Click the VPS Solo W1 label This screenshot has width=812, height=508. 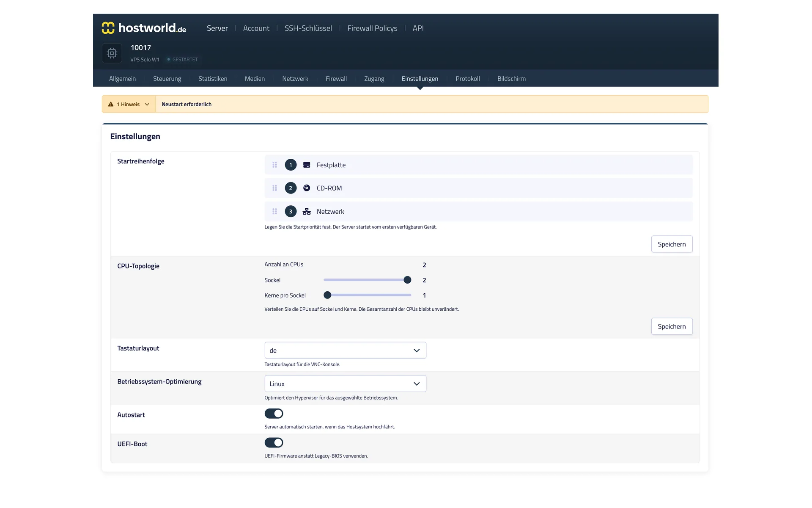pyautogui.click(x=145, y=60)
